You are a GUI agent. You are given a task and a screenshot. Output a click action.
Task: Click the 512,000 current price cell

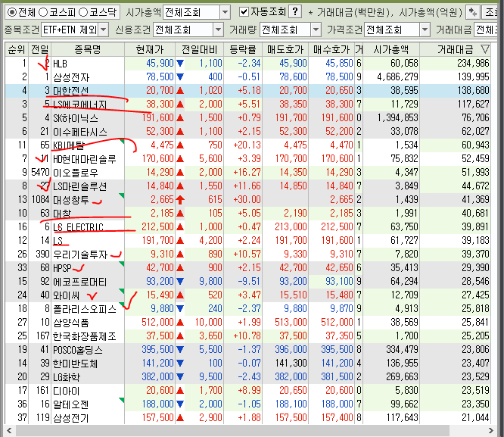[150, 323]
